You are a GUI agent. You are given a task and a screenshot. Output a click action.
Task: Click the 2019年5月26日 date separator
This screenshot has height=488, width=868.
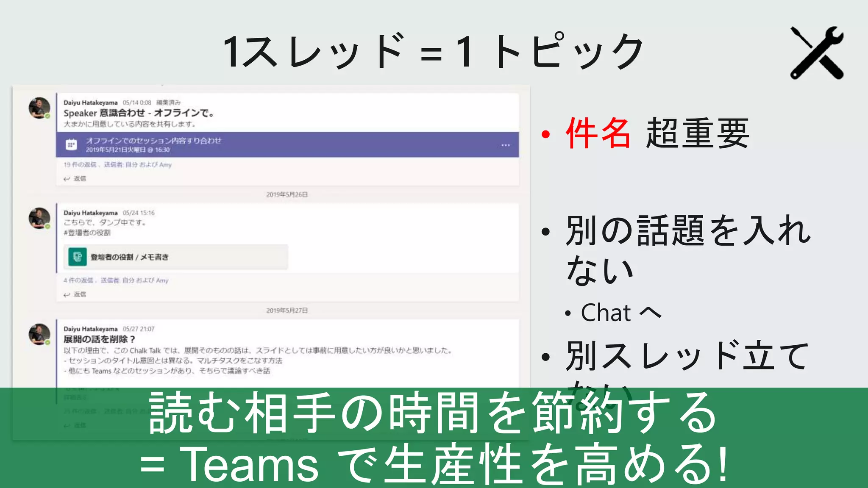pos(287,194)
